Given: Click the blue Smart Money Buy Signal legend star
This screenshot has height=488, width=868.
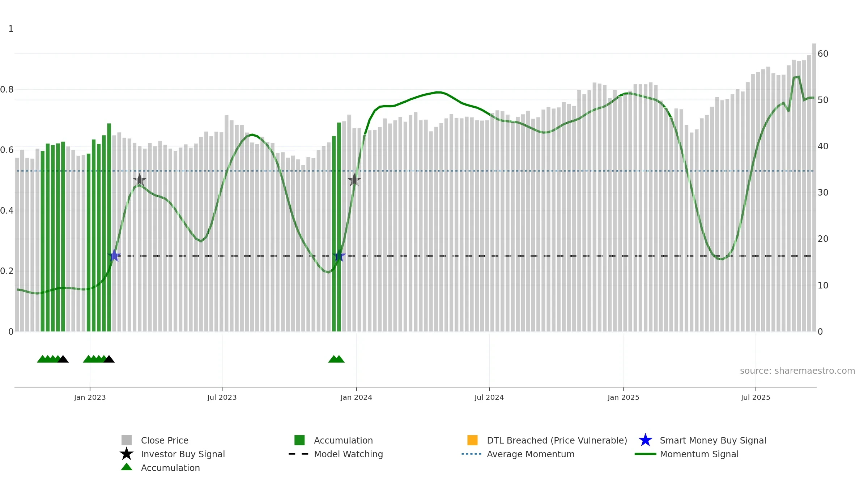Looking at the screenshot, I should click(x=645, y=440).
